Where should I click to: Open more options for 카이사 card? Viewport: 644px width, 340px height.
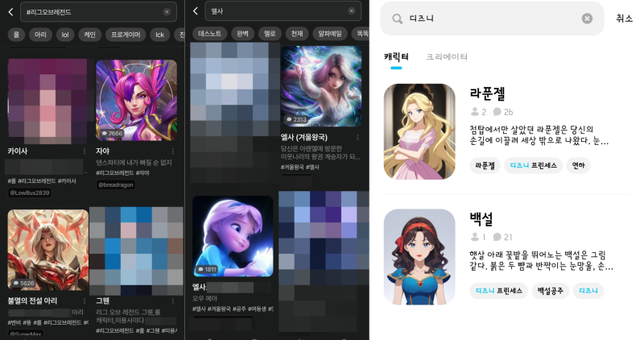(x=85, y=151)
